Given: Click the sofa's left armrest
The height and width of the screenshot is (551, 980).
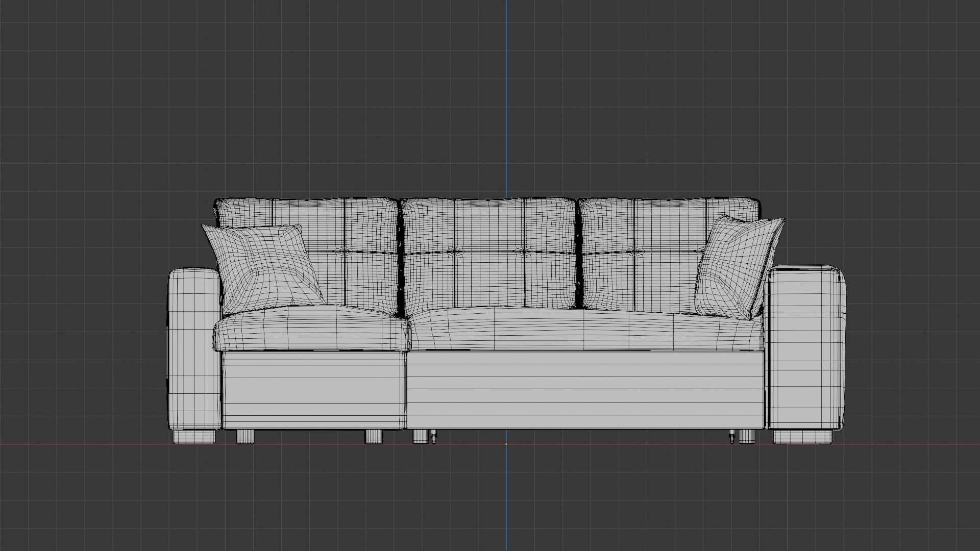Looking at the screenshot, I should 194,349.
